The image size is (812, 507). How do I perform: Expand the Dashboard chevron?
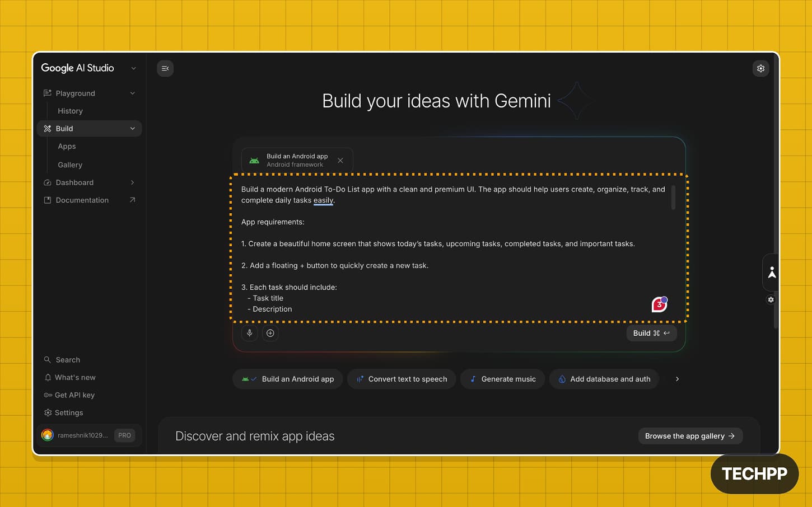(x=133, y=182)
